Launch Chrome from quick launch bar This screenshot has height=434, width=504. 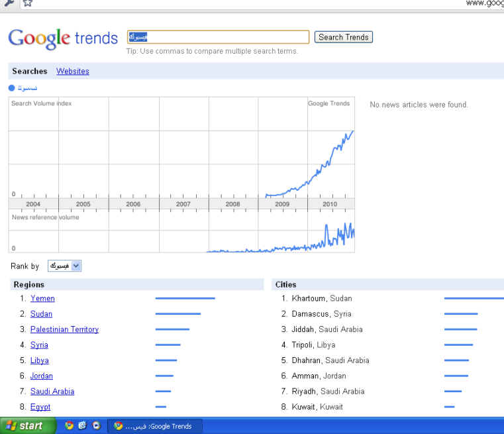(70, 426)
